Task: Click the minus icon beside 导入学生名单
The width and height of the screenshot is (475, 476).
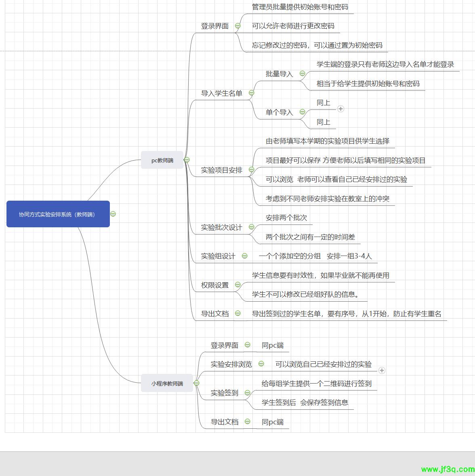Action: pos(251,93)
